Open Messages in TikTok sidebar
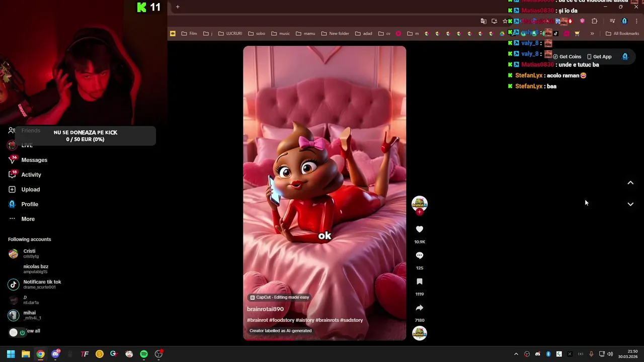The width and height of the screenshot is (644, 362). pyautogui.click(x=28, y=160)
